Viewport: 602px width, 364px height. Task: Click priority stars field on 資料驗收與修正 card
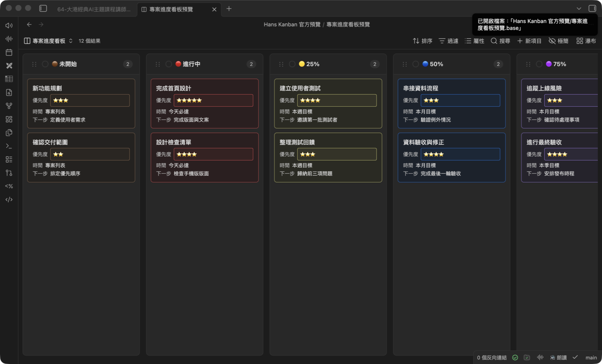(x=461, y=154)
